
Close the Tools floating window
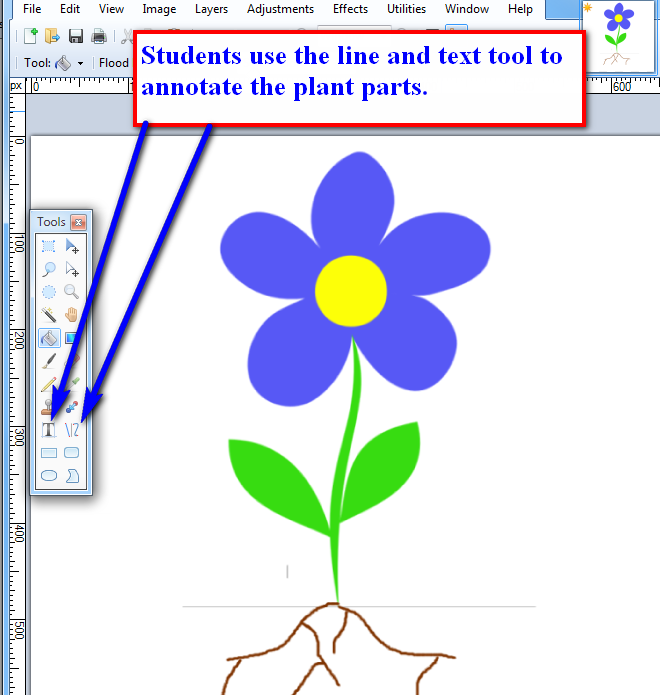pyautogui.click(x=78, y=222)
